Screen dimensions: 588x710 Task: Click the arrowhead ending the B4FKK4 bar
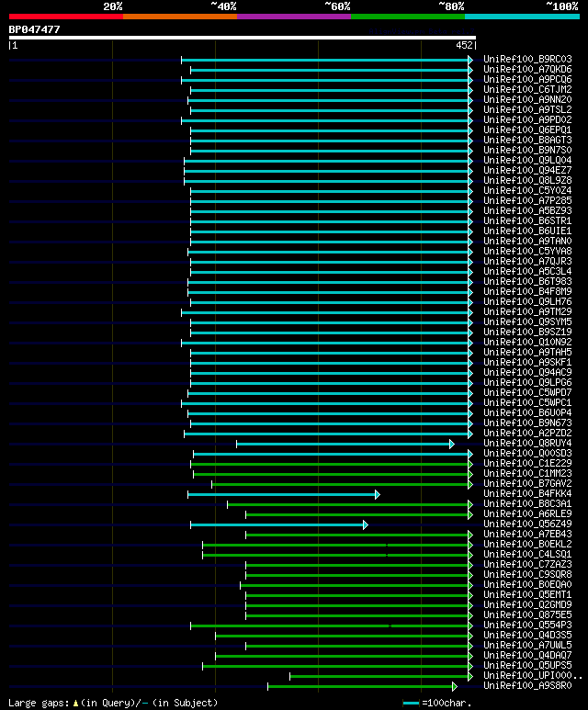378,494
